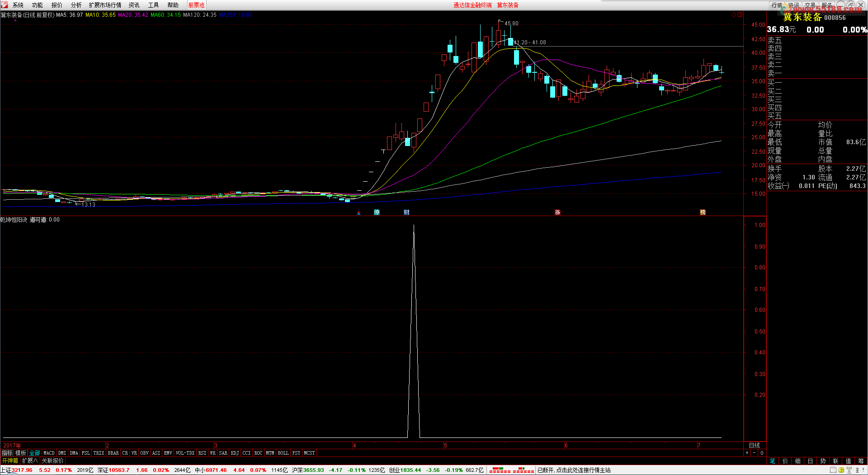
Task: Click the red diamond icon above chart
Action: 734,15
